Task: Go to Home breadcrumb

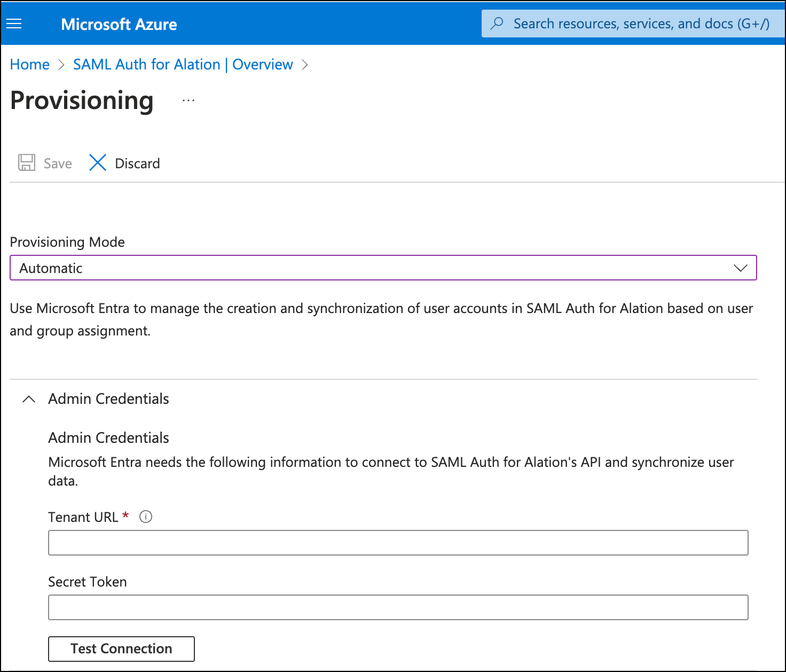Action: coord(30,65)
